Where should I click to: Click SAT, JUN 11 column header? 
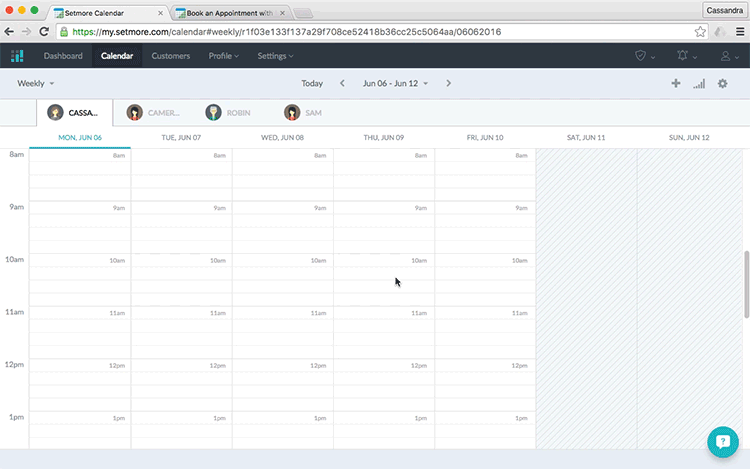pos(586,137)
